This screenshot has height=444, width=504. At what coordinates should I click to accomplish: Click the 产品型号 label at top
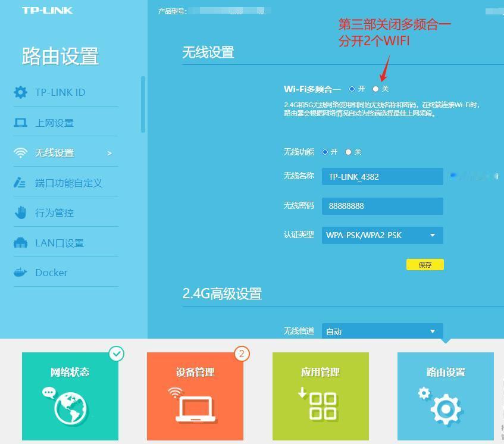pos(172,11)
